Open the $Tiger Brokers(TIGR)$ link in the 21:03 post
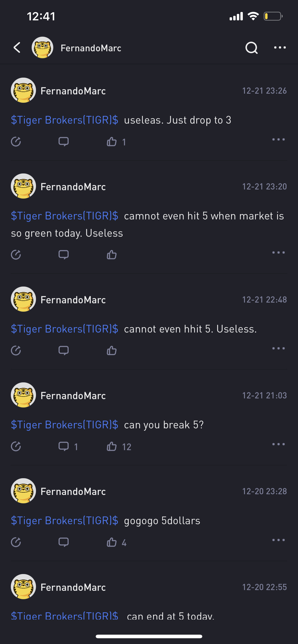 point(65,425)
